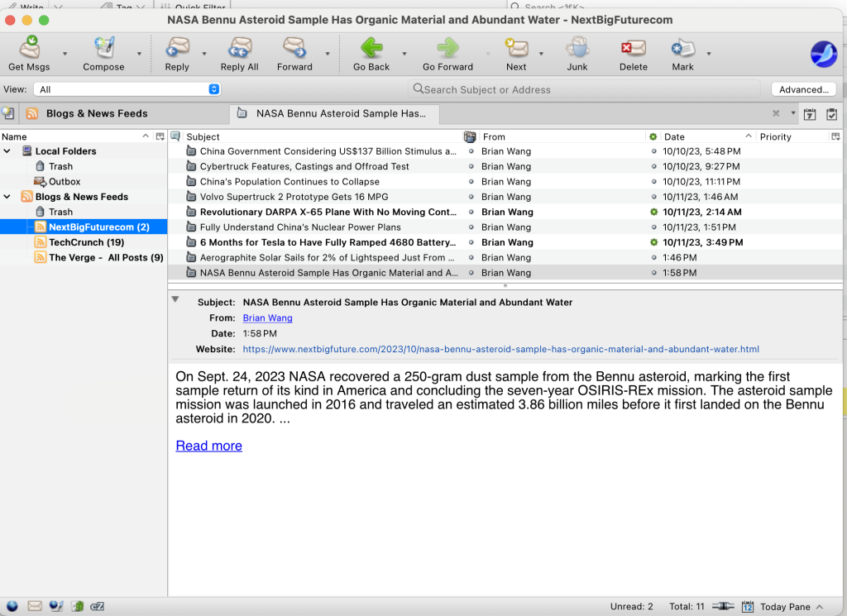Screen dimensions: 847x616
Task: Collapse the Local Folders tree
Action: pos(7,151)
